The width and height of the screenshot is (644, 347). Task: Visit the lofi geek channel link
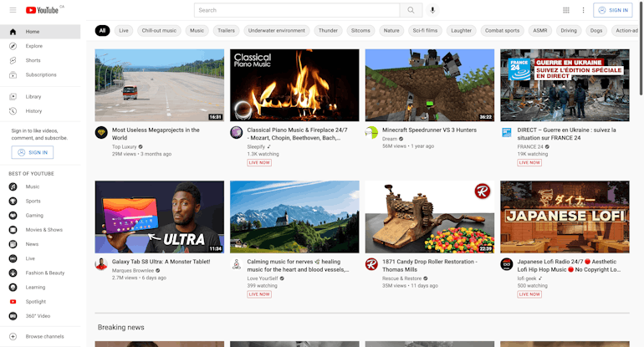[527, 278]
